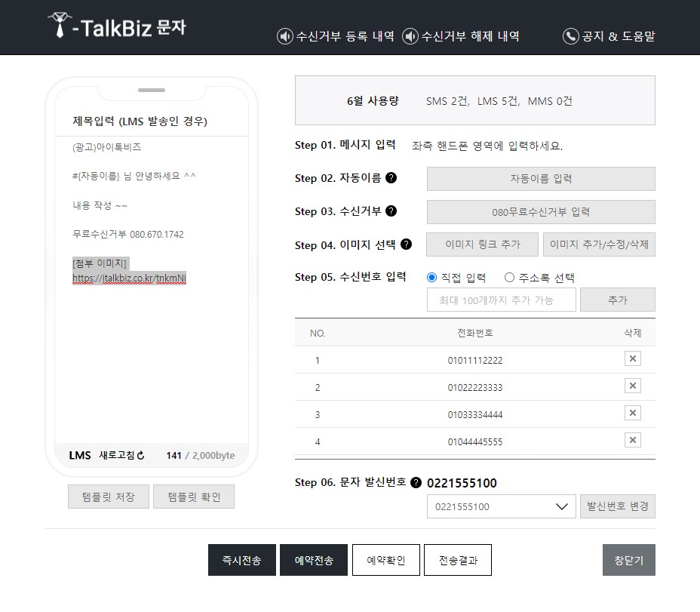700x612 pixels.
Task: Open help icon for Step 06 문자 발신번호
Action: coord(416,482)
